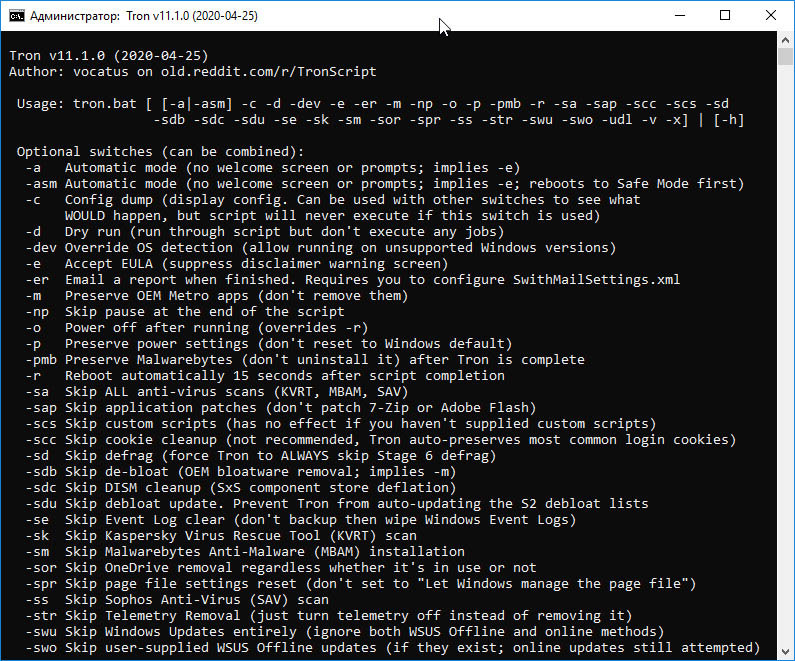795x661 pixels.
Task: Click the vertical scrollbar thumb
Action: 785,57
